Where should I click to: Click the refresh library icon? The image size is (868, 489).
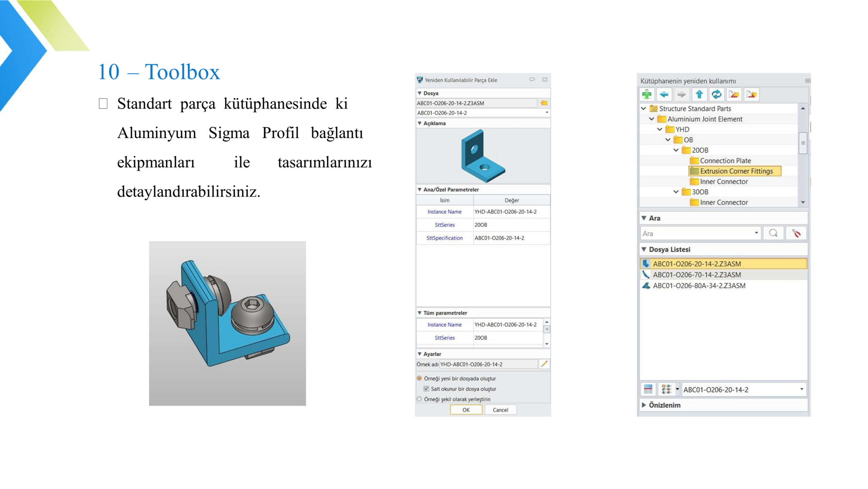(x=717, y=94)
